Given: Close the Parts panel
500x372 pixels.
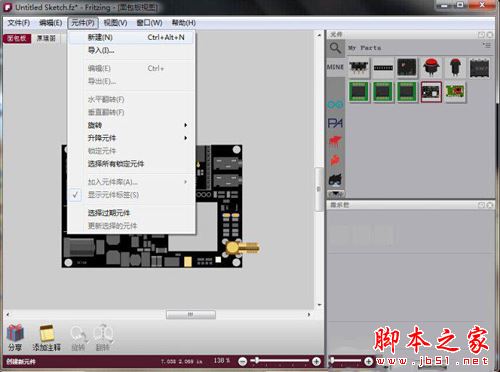Looking at the screenshot, I should (490, 35).
